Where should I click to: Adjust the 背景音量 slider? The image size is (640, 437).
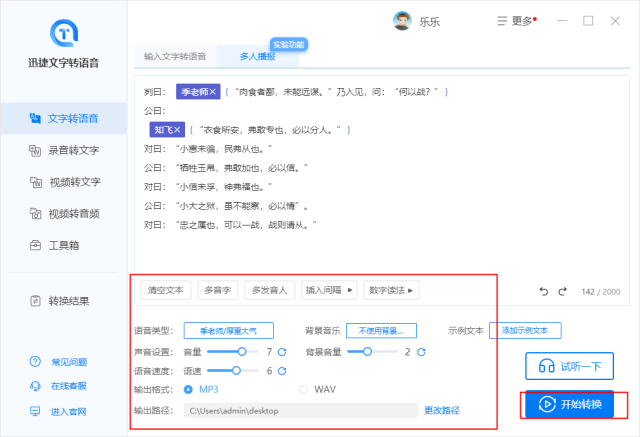[367, 352]
